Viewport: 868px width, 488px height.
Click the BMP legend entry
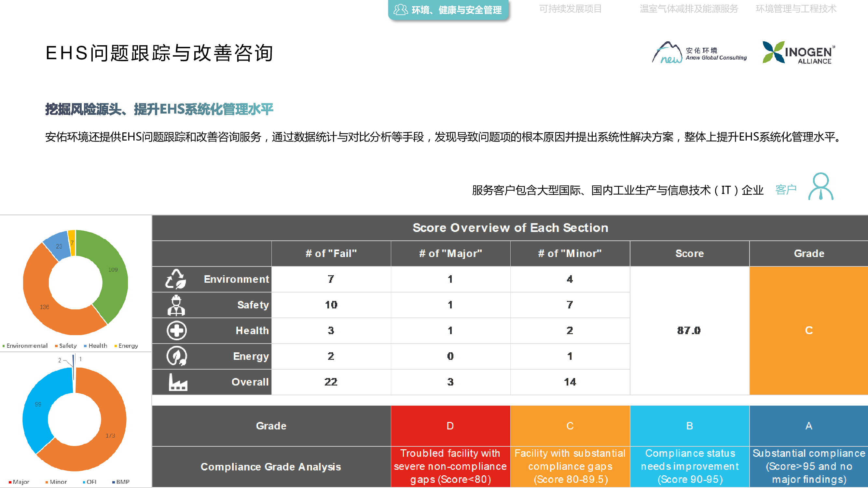point(121,482)
